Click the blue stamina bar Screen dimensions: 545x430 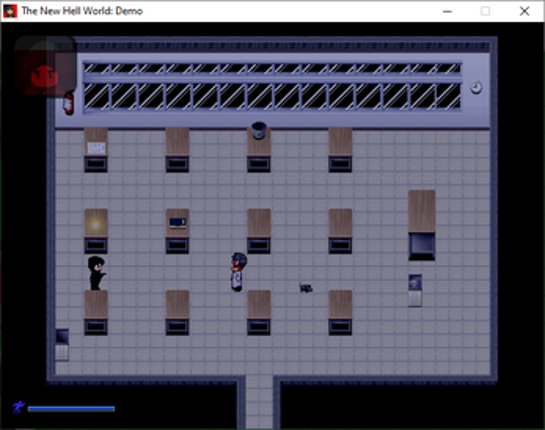71,408
